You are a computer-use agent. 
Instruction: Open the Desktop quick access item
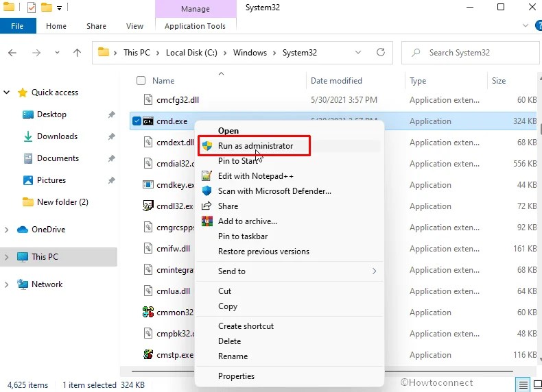pos(51,114)
